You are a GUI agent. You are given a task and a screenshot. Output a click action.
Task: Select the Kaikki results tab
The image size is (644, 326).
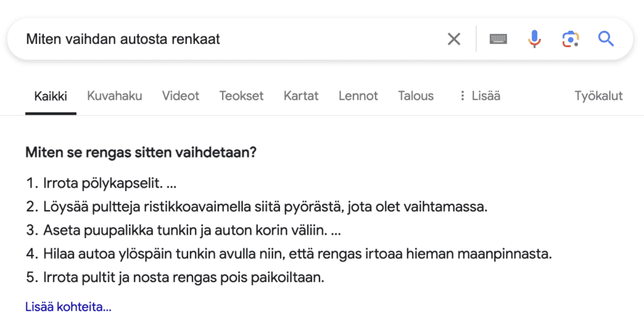coord(50,96)
